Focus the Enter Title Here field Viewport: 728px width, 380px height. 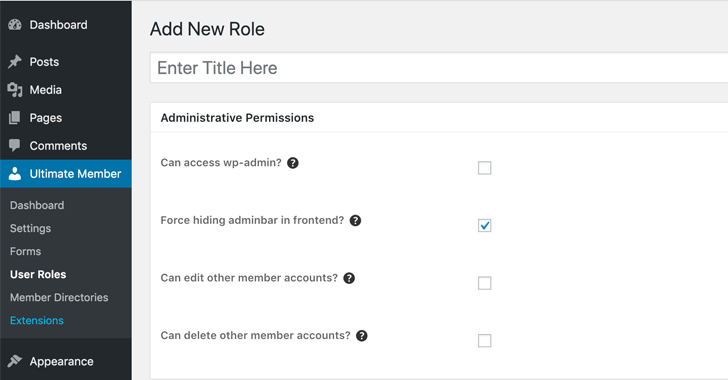click(439, 68)
